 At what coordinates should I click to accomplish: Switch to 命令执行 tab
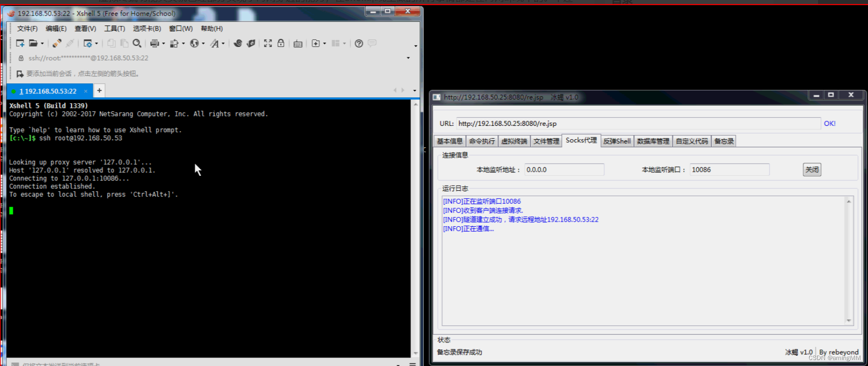pos(482,141)
